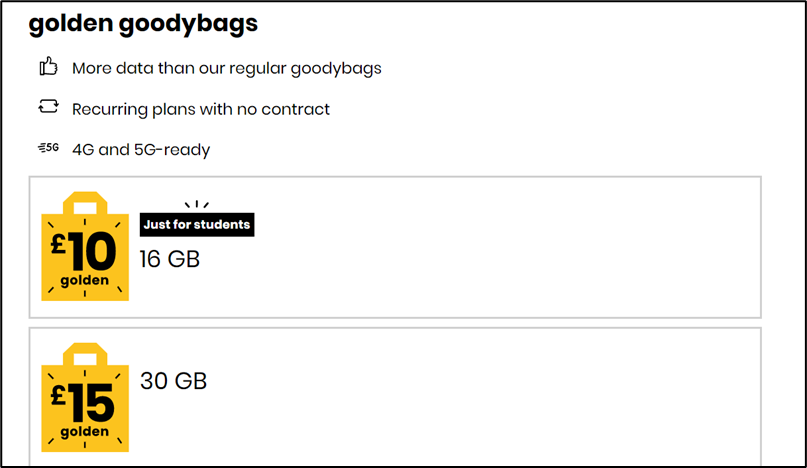Select the £15 golden goodybag icon
The width and height of the screenshot is (807, 468).
coord(85,397)
